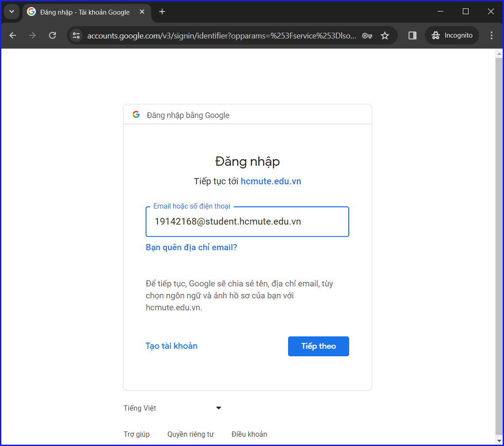Maximize the Chrome window

(x=466, y=11)
